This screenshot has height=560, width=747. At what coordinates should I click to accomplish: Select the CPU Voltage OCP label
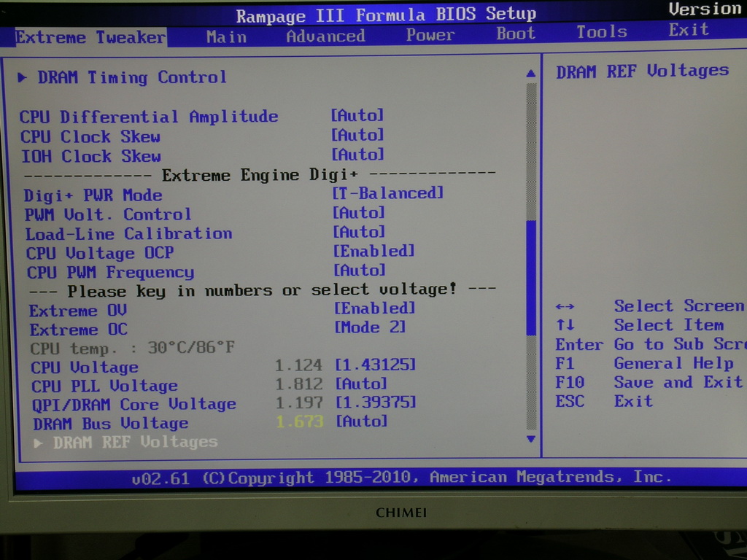pyautogui.click(x=100, y=253)
